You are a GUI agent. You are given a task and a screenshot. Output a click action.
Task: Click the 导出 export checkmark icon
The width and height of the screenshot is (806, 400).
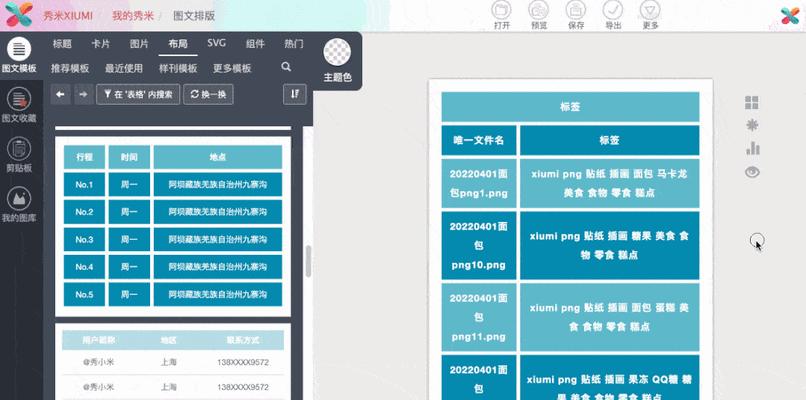pyautogui.click(x=613, y=10)
